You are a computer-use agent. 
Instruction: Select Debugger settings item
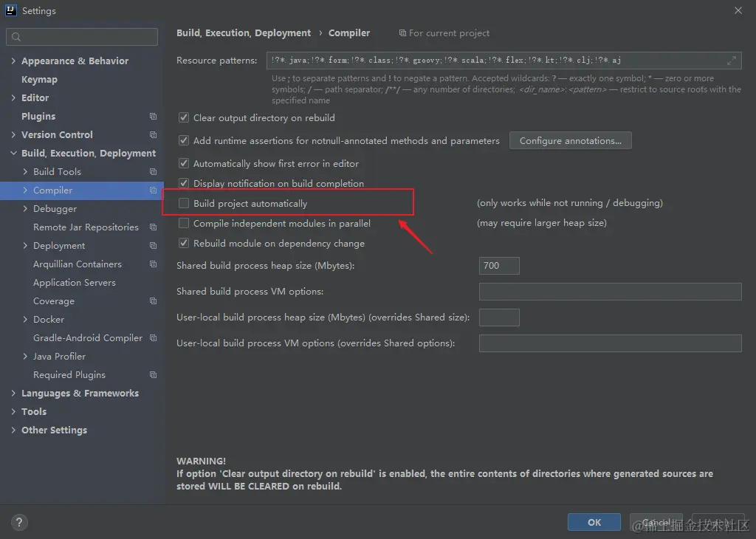pyautogui.click(x=55, y=209)
